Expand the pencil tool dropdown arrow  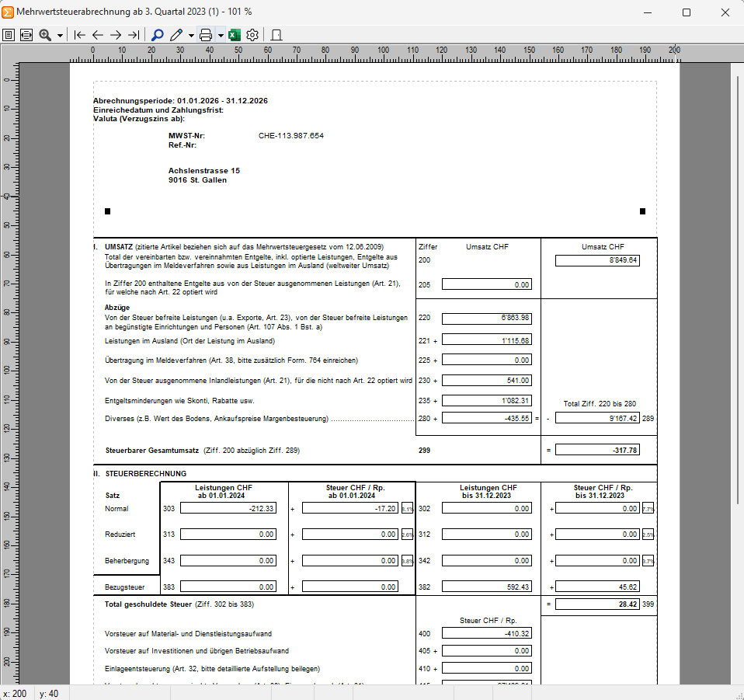tap(191, 36)
